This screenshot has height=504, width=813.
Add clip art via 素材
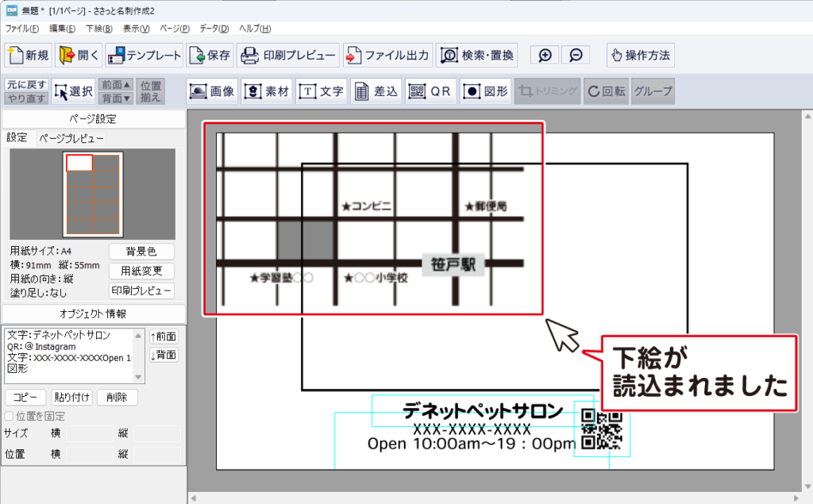tap(267, 91)
